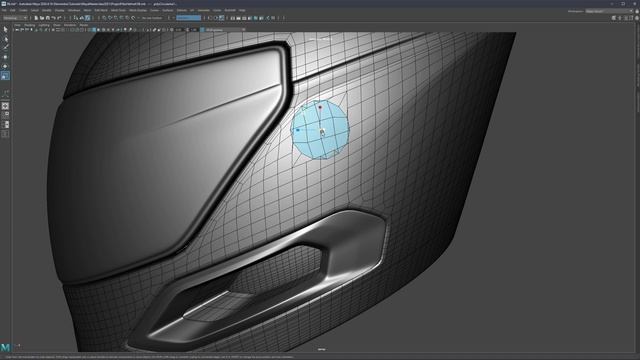Click the highlighted active tool in toolbox
This screenshot has height=360, width=640.
(x=5, y=76)
